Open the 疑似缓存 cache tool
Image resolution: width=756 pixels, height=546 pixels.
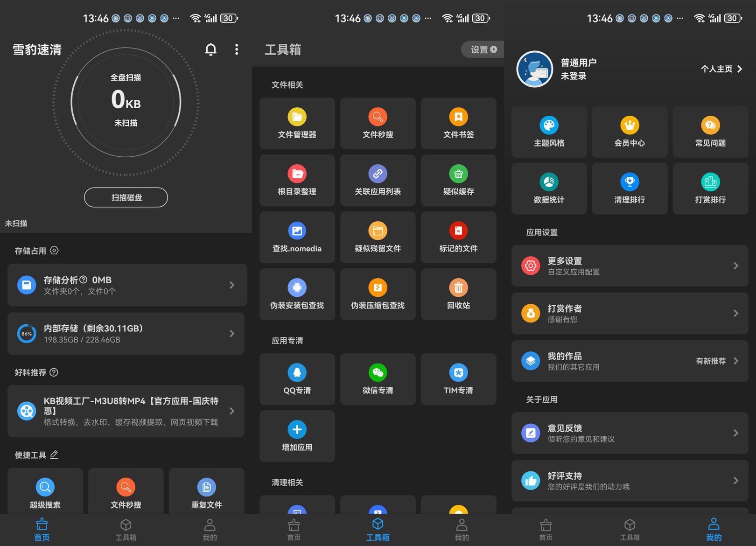458,180
